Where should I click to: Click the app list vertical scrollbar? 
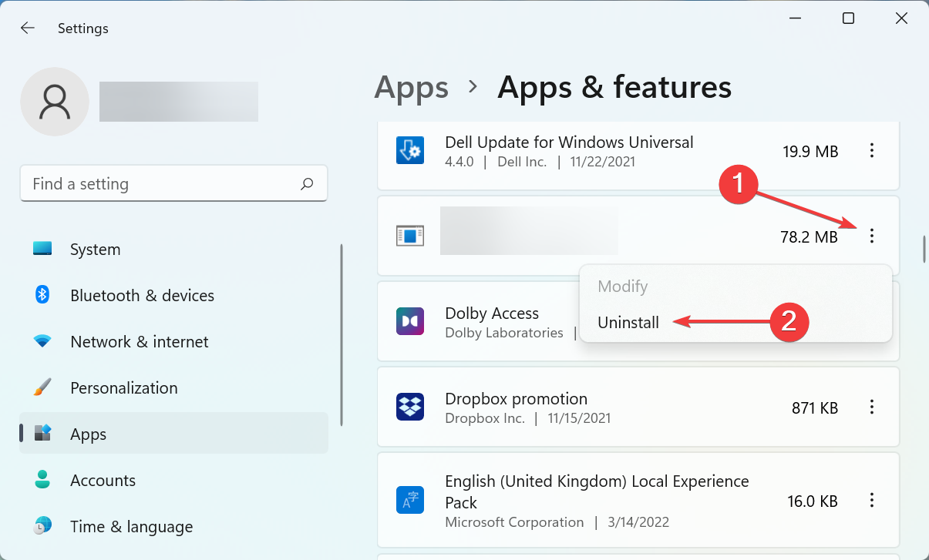click(924, 250)
